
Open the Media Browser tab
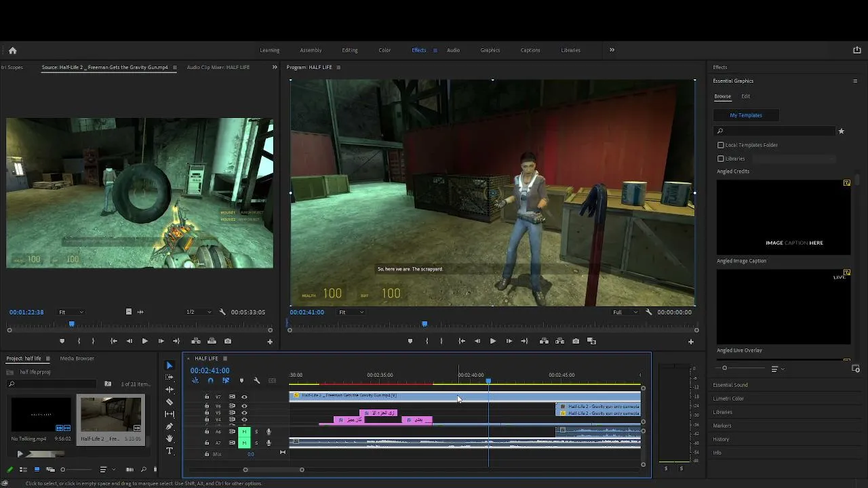coord(77,359)
